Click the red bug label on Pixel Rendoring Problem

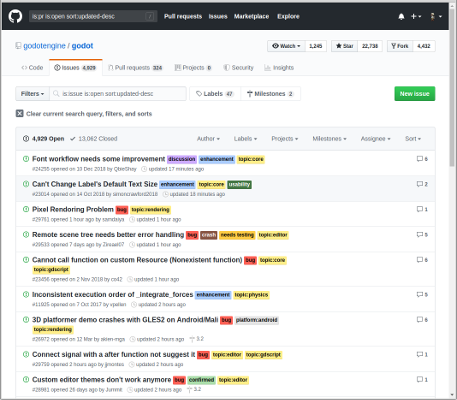point(122,210)
